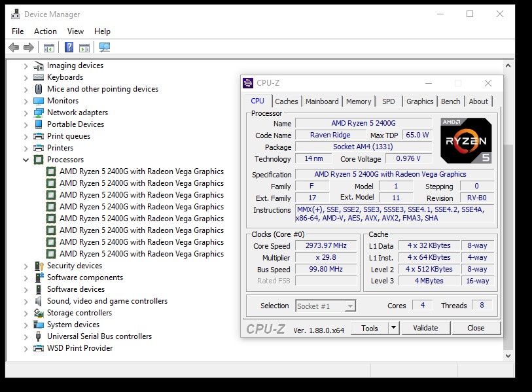Click the Ryzen 5 logo in CPU-Z
The image size is (532, 392).
click(x=465, y=141)
